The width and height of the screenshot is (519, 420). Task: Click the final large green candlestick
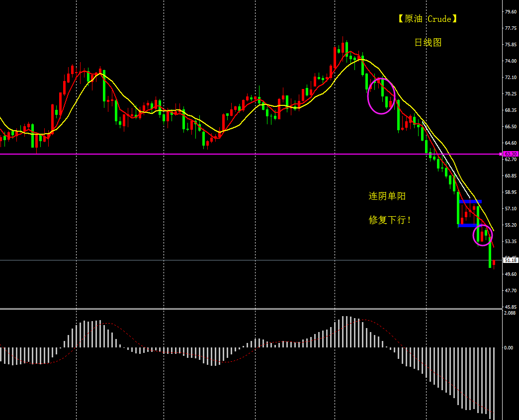(490, 253)
